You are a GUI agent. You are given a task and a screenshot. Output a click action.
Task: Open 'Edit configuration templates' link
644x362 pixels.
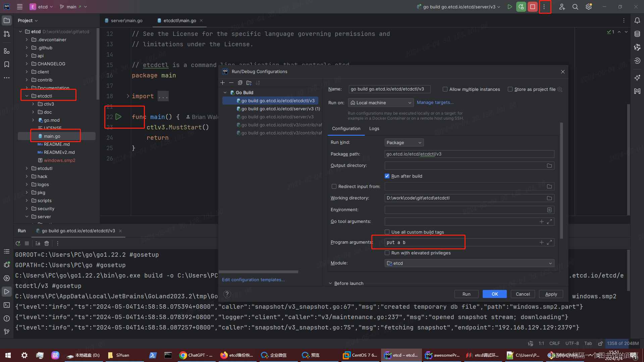[x=254, y=279]
